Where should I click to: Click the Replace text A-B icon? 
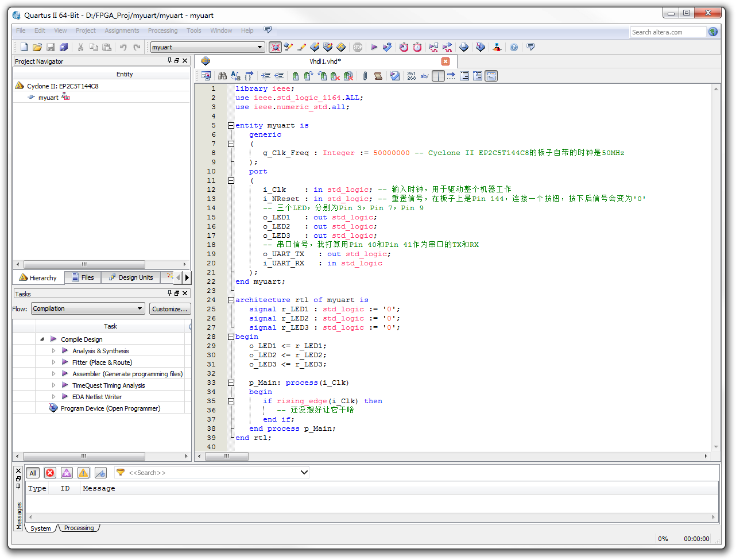pos(236,76)
